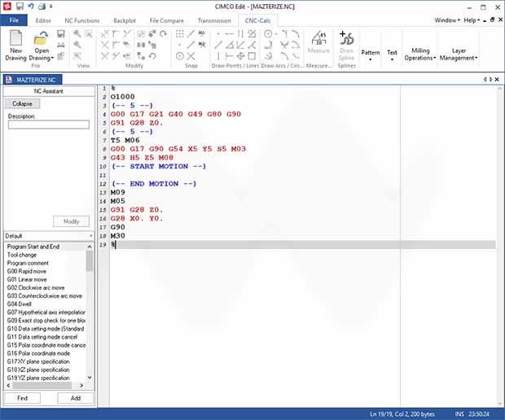Click the Add button
Viewport: 505px width, 420px height.
[x=76, y=398]
